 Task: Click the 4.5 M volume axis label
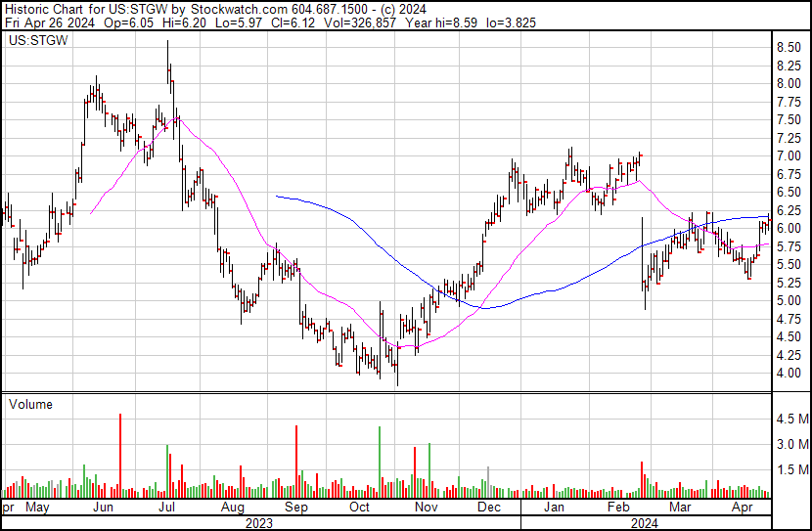point(792,420)
